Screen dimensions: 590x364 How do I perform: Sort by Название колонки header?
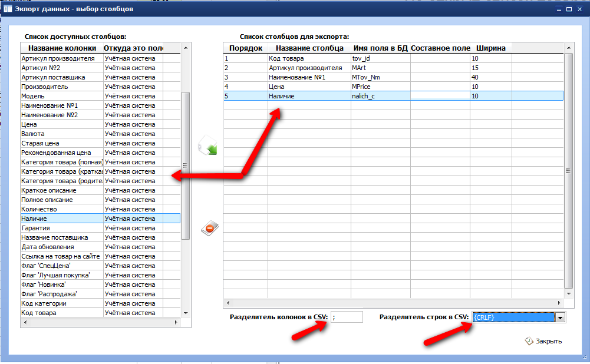[x=62, y=48]
